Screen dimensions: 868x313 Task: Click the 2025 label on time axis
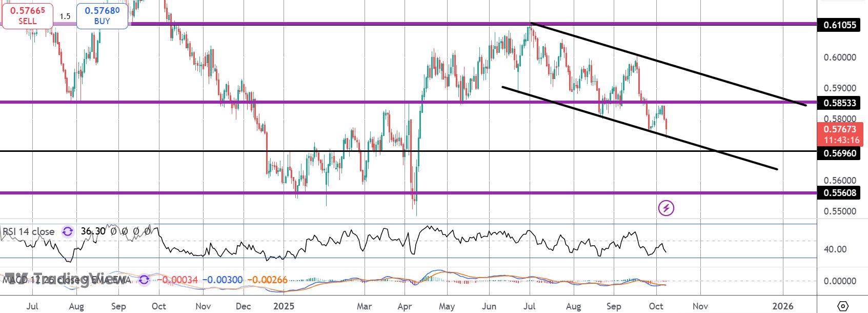click(x=284, y=306)
